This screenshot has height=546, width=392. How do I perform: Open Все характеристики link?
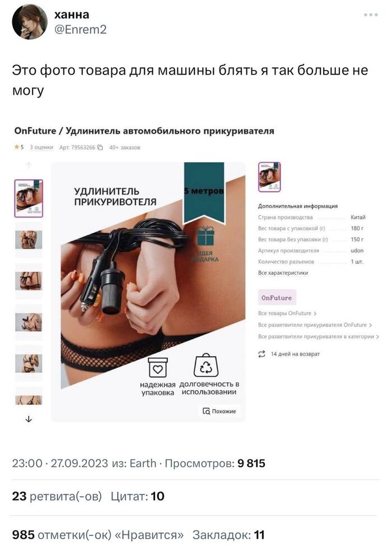click(283, 272)
